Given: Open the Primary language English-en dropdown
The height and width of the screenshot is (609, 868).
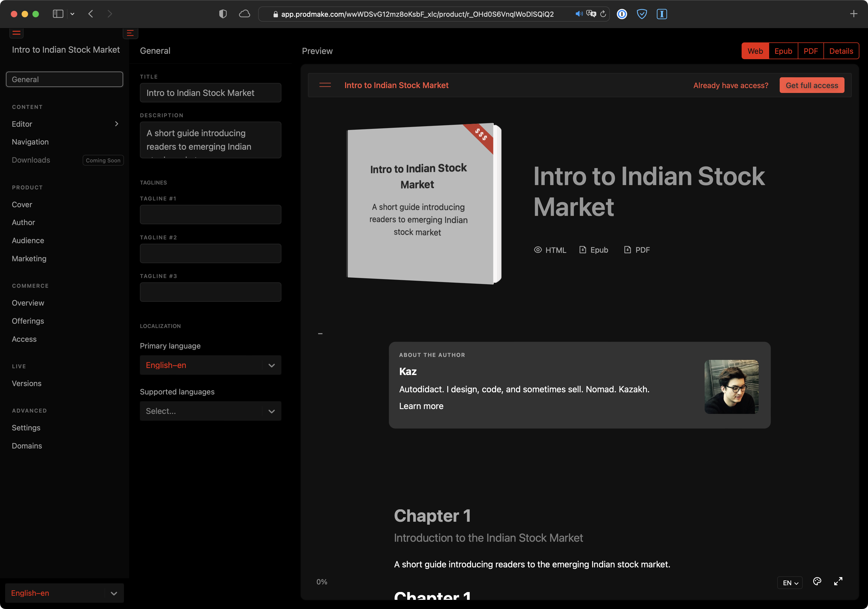Looking at the screenshot, I should (x=211, y=365).
